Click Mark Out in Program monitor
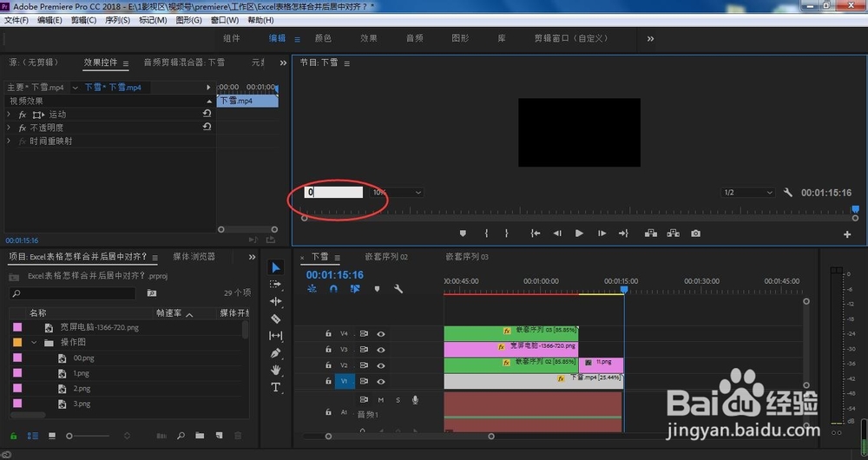Viewport: 868px width, 460px height. [x=506, y=233]
